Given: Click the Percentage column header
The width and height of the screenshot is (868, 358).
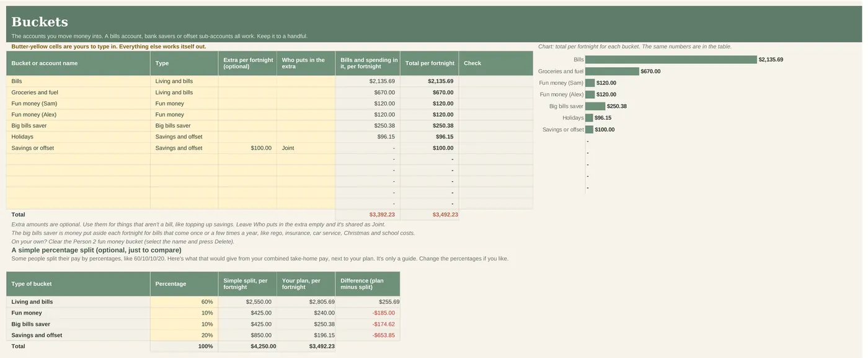Looking at the screenshot, I should click(184, 284).
